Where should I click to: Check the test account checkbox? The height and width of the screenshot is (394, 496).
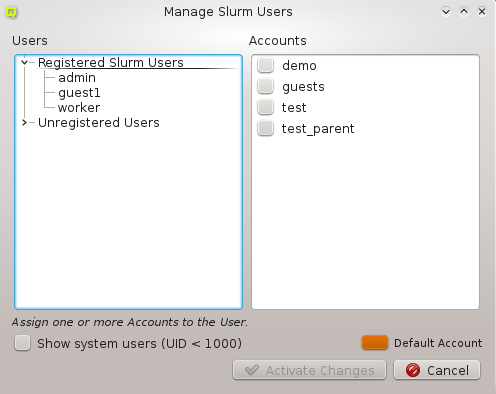[265, 107]
